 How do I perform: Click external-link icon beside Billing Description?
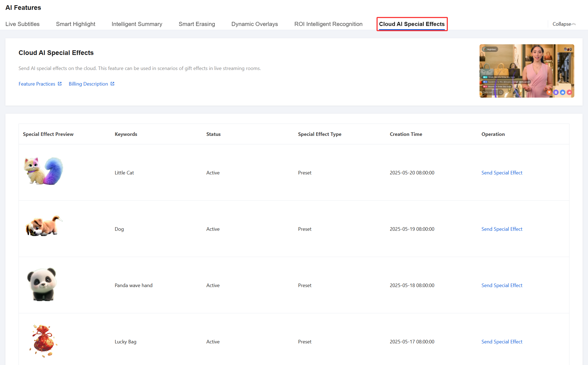pyautogui.click(x=113, y=84)
